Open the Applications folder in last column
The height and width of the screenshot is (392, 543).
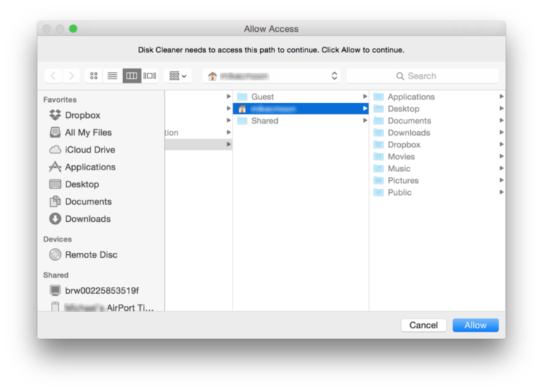[x=437, y=97]
